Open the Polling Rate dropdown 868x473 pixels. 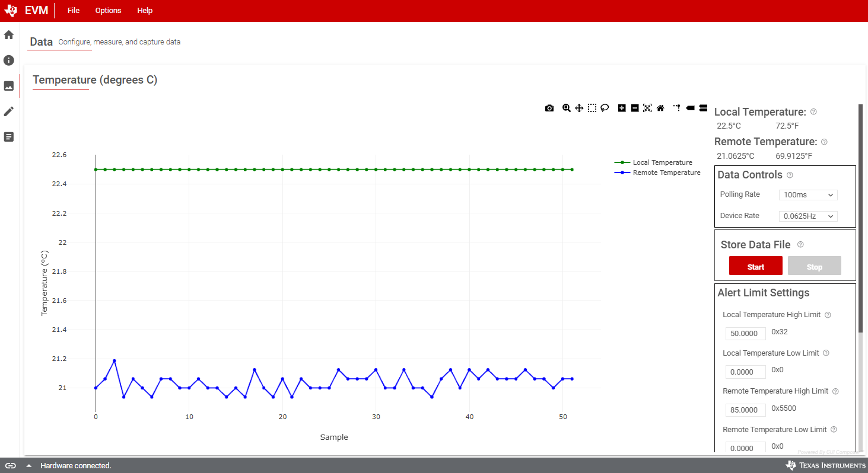click(807, 195)
